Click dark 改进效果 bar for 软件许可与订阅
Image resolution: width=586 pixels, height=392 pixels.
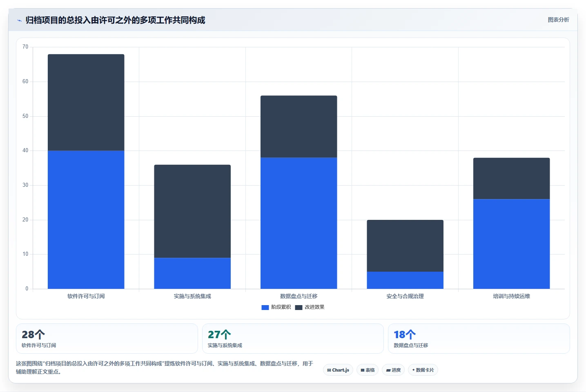click(86, 102)
